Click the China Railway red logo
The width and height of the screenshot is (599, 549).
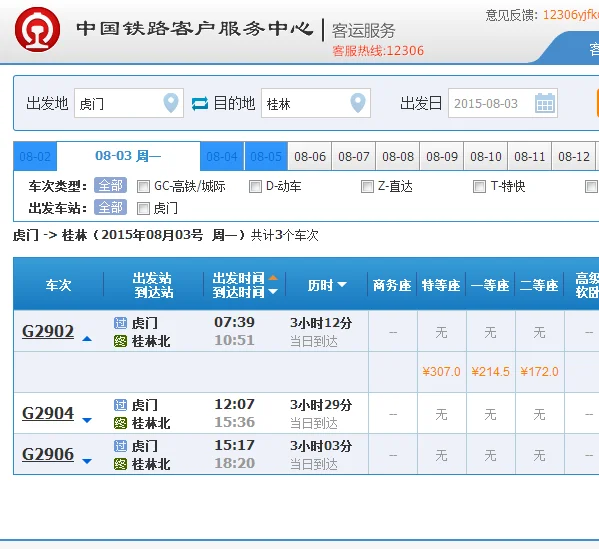click(37, 29)
